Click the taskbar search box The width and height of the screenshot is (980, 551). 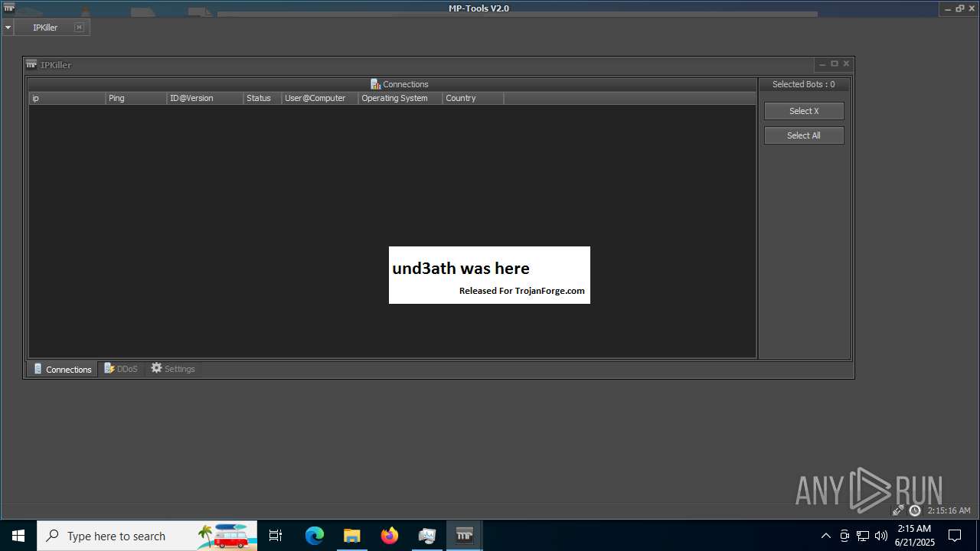pyautogui.click(x=147, y=536)
